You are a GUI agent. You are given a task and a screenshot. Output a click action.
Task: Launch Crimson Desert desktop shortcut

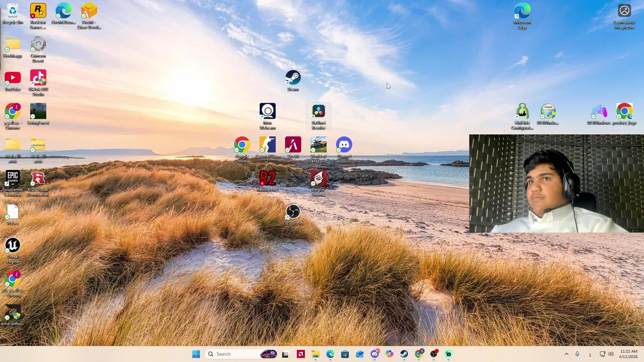point(38,50)
